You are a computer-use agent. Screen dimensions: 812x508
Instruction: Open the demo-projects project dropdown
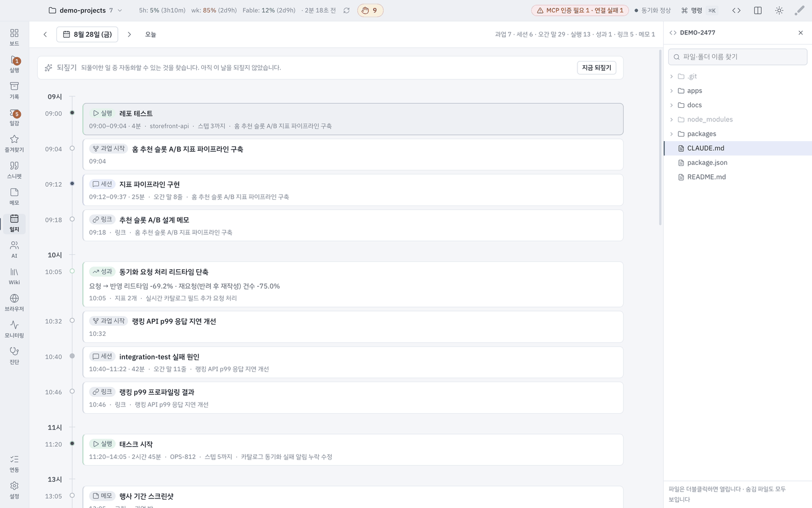[86, 10]
